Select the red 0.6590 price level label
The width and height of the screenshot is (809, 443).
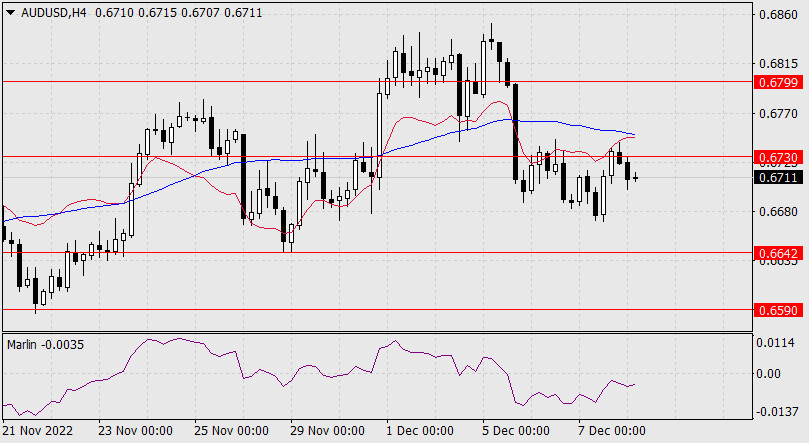tap(777, 311)
